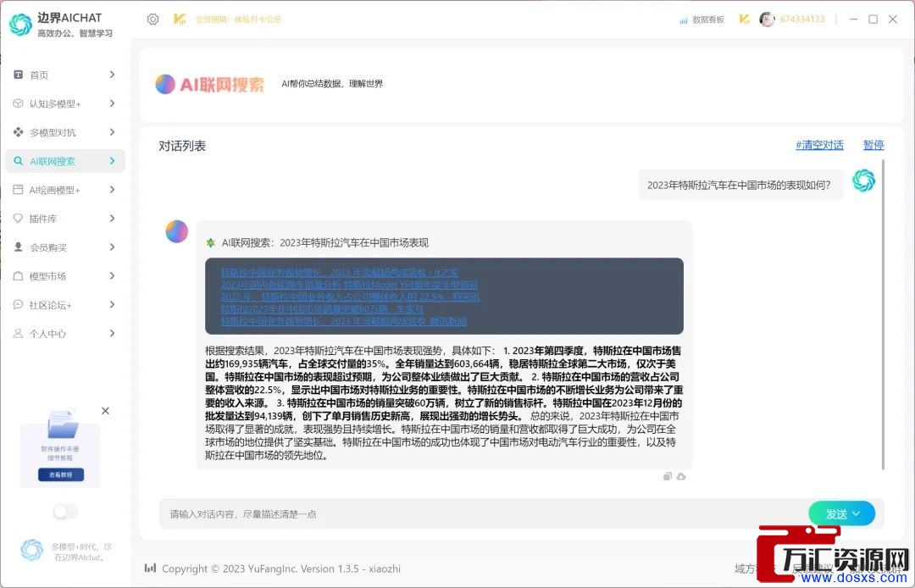Click the user question bubble about 特斯拉 in China

coord(740,185)
